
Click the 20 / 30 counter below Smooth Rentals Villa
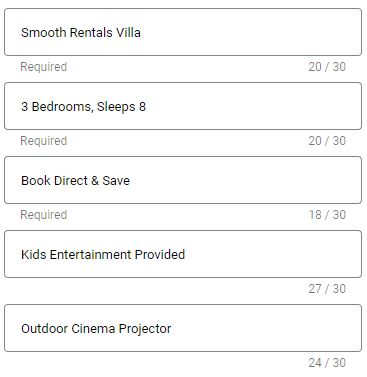(x=327, y=67)
